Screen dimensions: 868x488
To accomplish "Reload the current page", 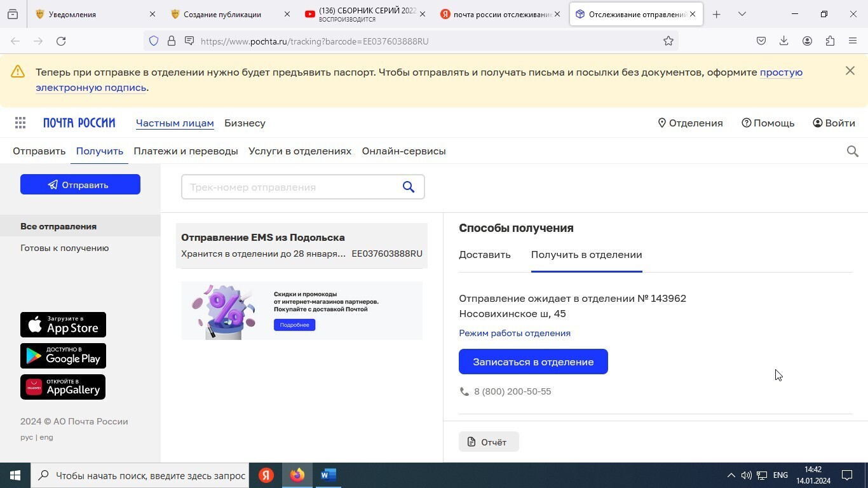I will 61,41.
